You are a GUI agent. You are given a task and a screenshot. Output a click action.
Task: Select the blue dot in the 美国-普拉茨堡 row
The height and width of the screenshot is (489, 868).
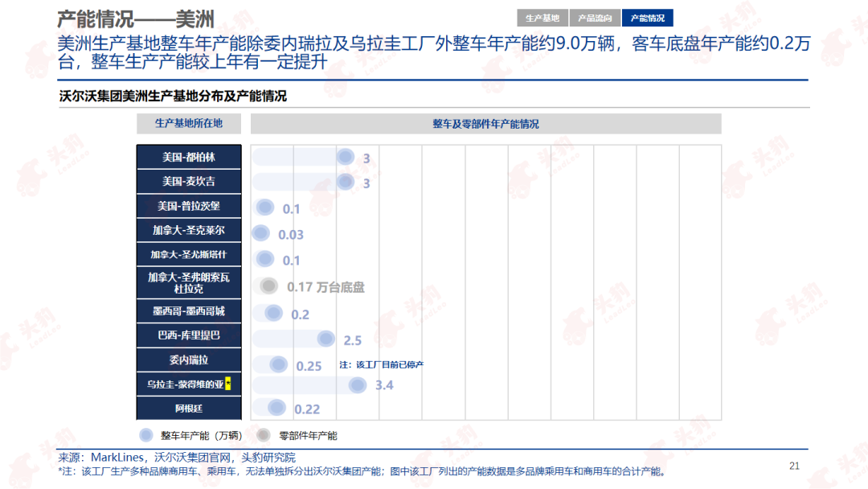click(265, 208)
